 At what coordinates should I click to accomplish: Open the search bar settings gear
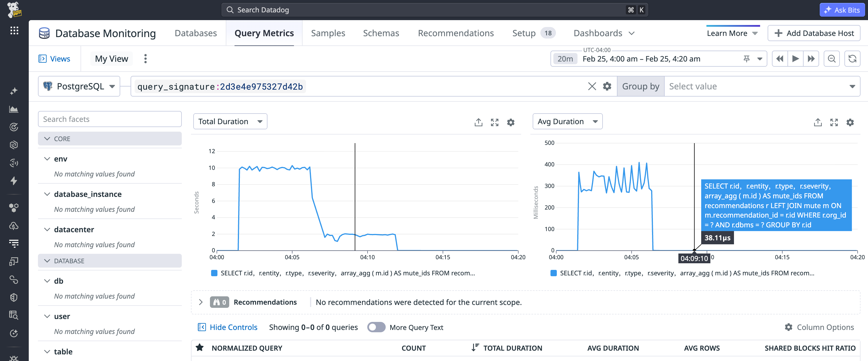click(607, 86)
